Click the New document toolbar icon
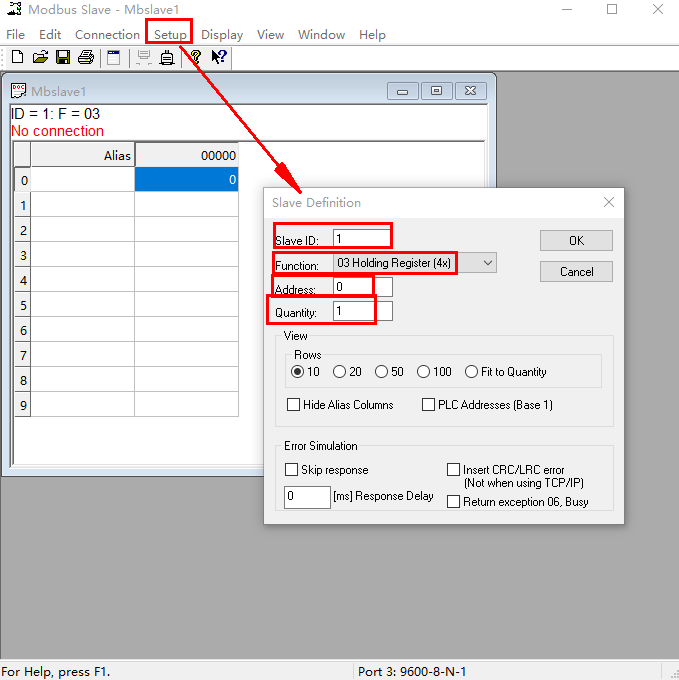 (x=17, y=58)
